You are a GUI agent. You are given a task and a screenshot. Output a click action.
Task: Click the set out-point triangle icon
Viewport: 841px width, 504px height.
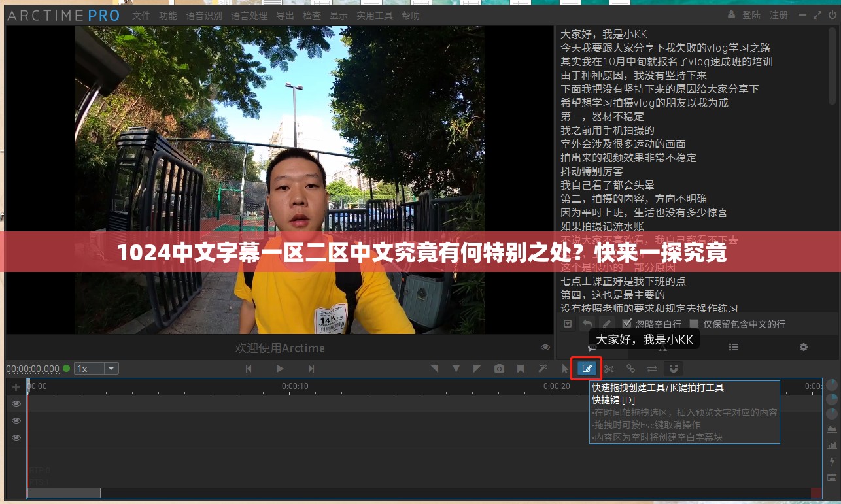coord(477,369)
